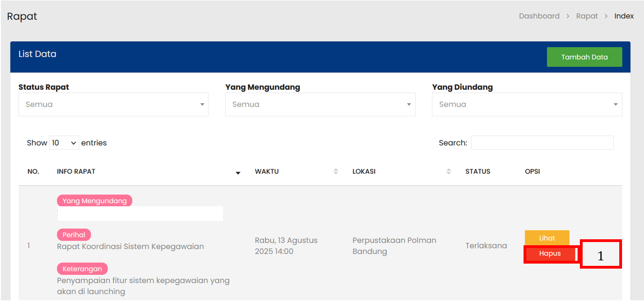Click the NO. column header
Image resolution: width=644 pixels, height=303 pixels.
(x=33, y=171)
